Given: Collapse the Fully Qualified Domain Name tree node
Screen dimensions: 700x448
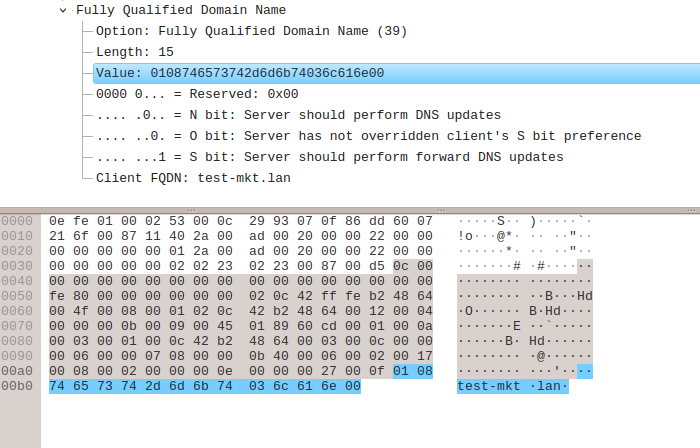Looking at the screenshot, I should pyautogui.click(x=63, y=10).
